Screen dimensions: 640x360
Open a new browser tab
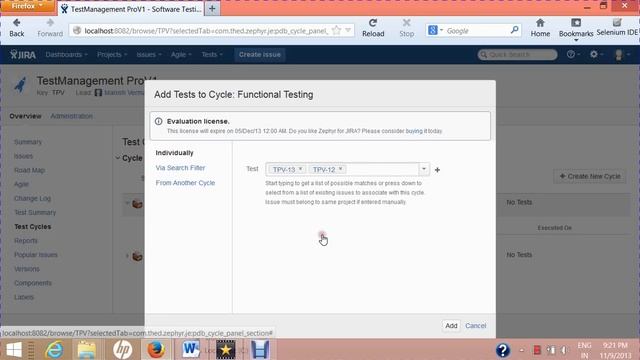click(212, 9)
